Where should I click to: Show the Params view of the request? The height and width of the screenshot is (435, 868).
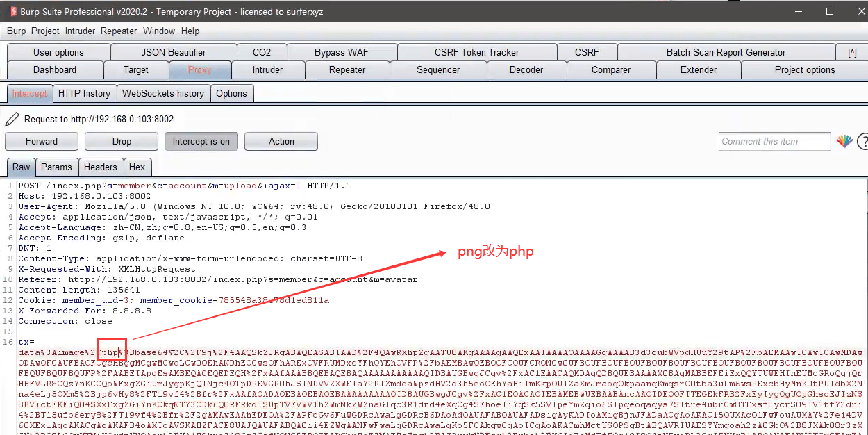pyautogui.click(x=56, y=167)
